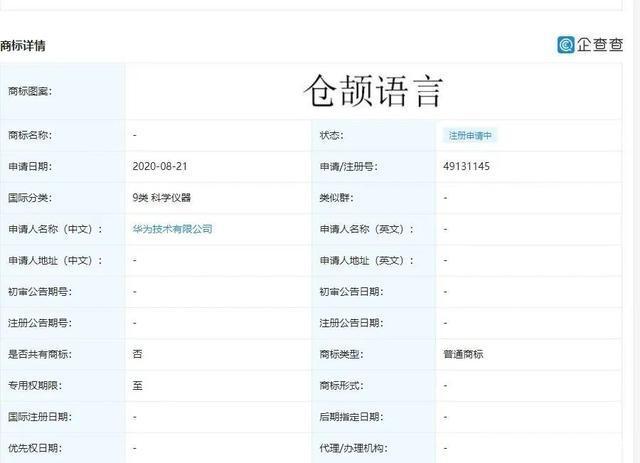Image resolution: width=640 pixels, height=463 pixels.
Task: Click the 否 value for 是否共有商标
Action: tap(138, 354)
